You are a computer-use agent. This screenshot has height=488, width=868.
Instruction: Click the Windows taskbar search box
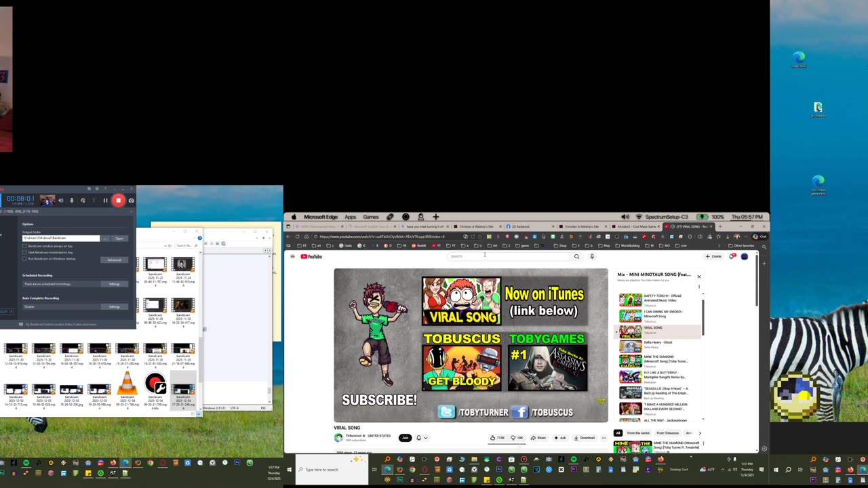(x=332, y=470)
